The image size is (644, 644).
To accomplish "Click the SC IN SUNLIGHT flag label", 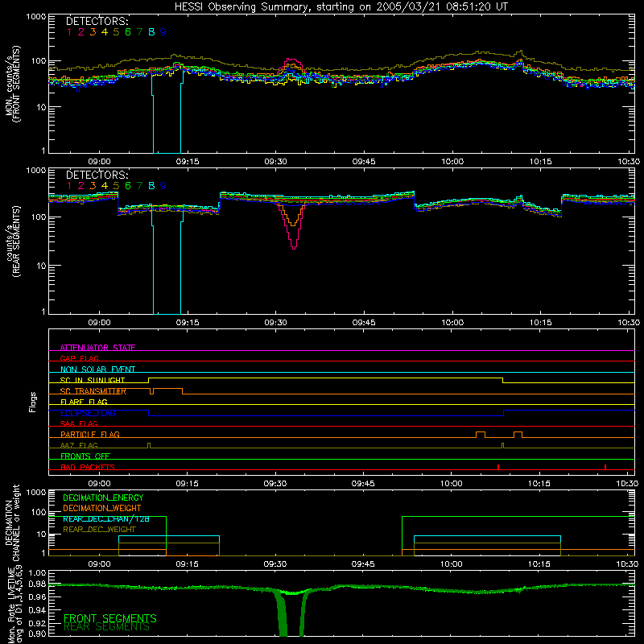I will 93,380.
